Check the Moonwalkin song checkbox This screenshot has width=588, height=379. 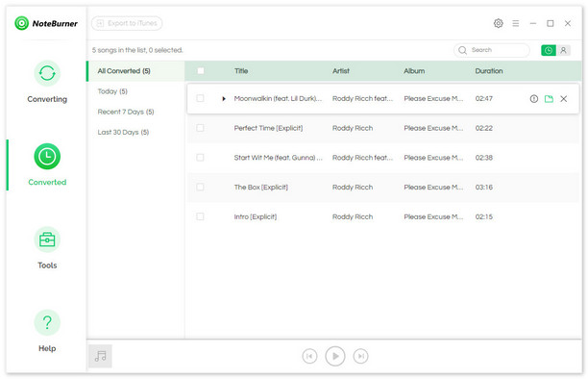[x=200, y=98]
